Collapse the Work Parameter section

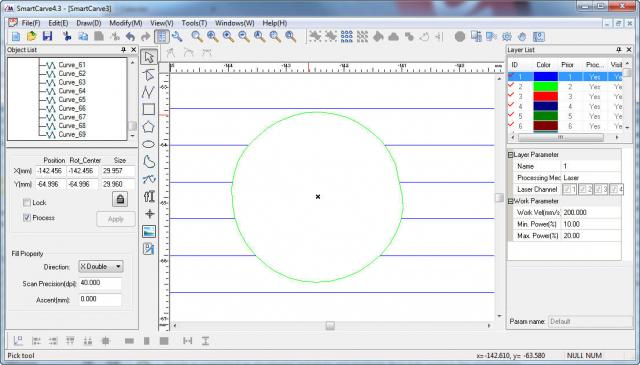(510, 201)
